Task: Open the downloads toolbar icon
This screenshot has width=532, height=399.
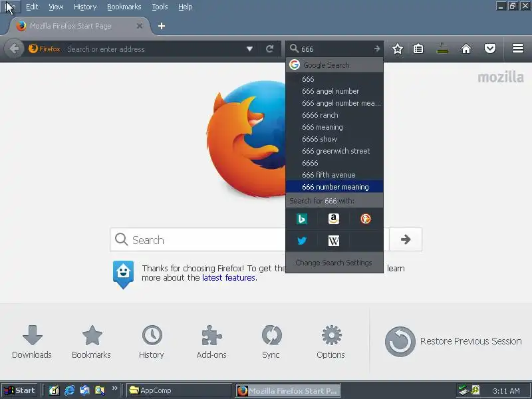Action: (x=442, y=49)
